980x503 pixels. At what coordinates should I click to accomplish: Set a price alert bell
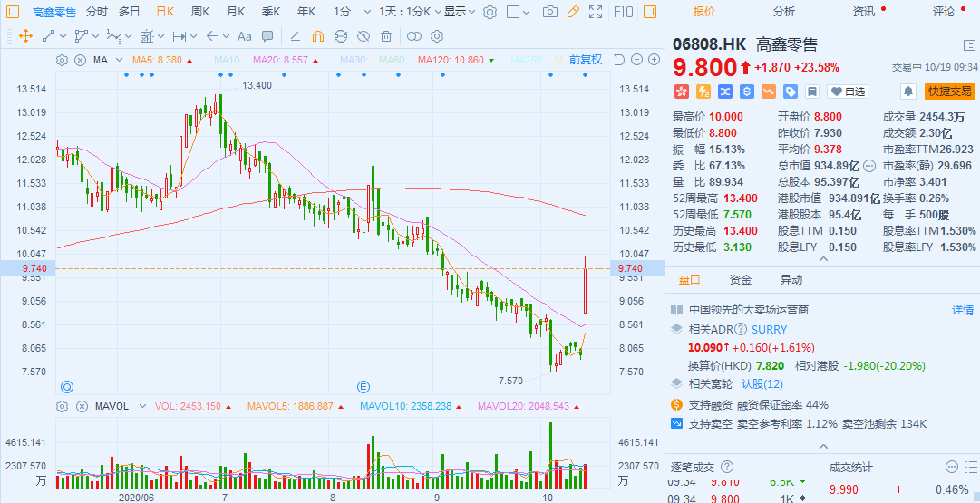[x=908, y=92]
